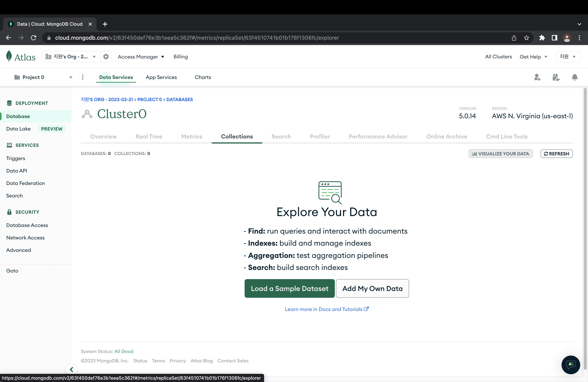This screenshot has height=382, width=588.
Task: Open the Real Time tab
Action: point(149,137)
